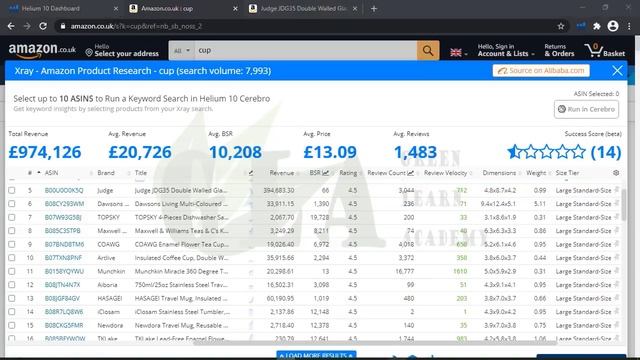Screen dimensions: 640x360
Task: Open the Chrome extensions puzzle icon
Action: 597,26
